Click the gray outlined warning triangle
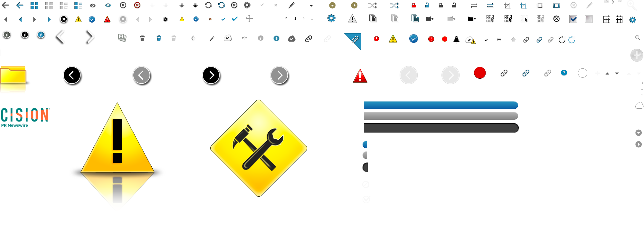The width and height of the screenshot is (644, 228). point(352,19)
